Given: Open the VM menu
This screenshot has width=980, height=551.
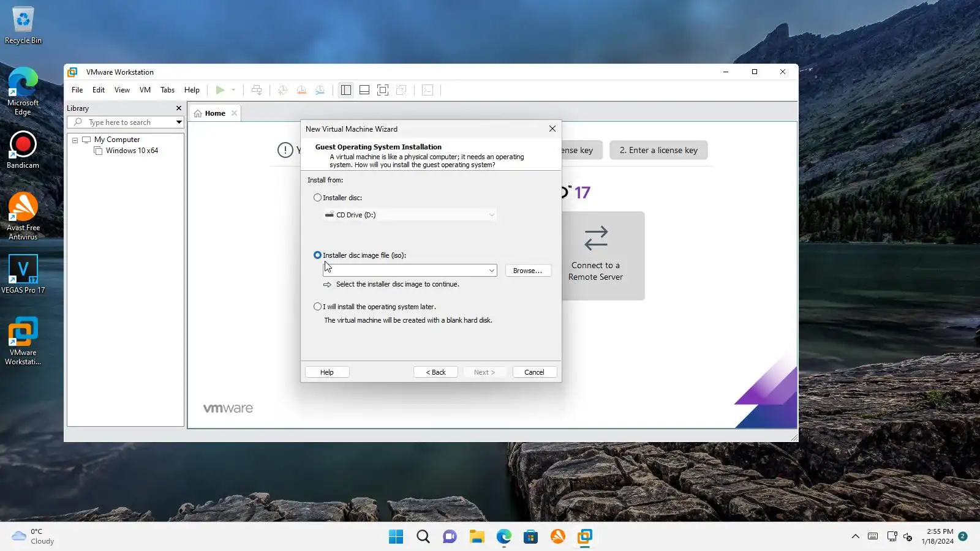Looking at the screenshot, I should [x=145, y=90].
